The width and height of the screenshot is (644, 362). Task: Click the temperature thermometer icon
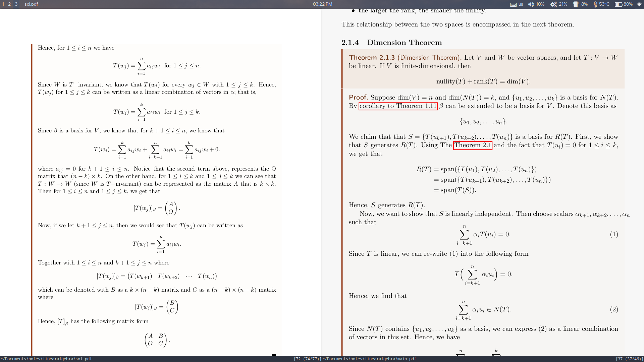(x=595, y=4)
